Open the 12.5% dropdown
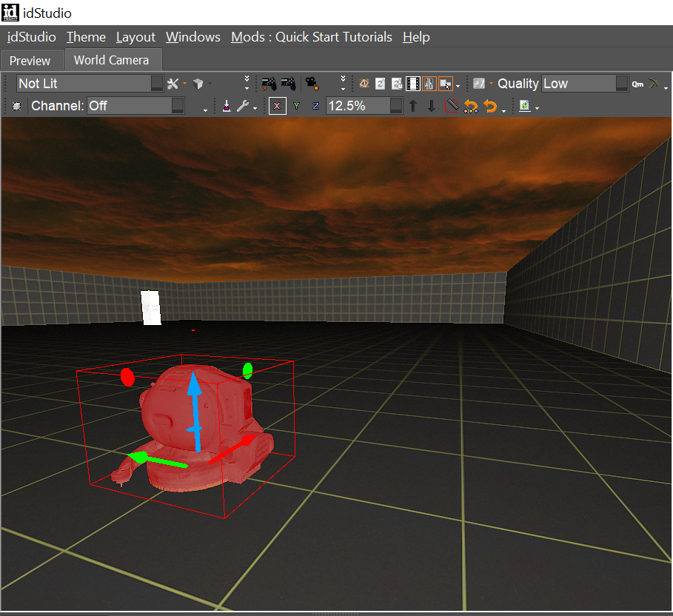Viewport: 673px width, 616px height. [x=364, y=106]
